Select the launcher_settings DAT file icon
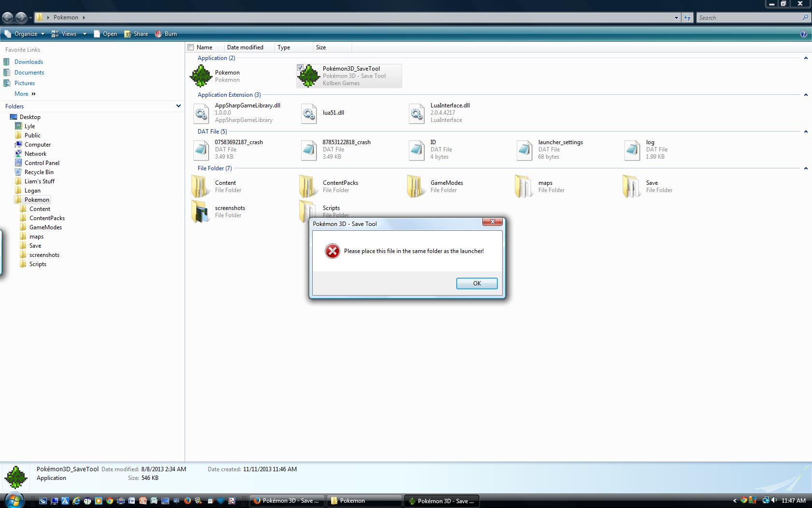 (524, 149)
